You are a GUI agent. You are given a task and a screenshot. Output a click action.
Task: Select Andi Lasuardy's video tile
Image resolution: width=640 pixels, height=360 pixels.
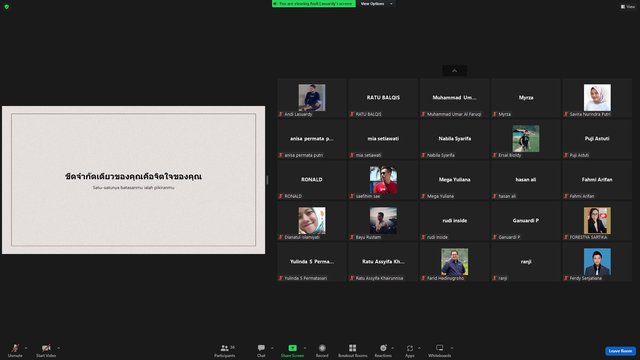pyautogui.click(x=312, y=98)
